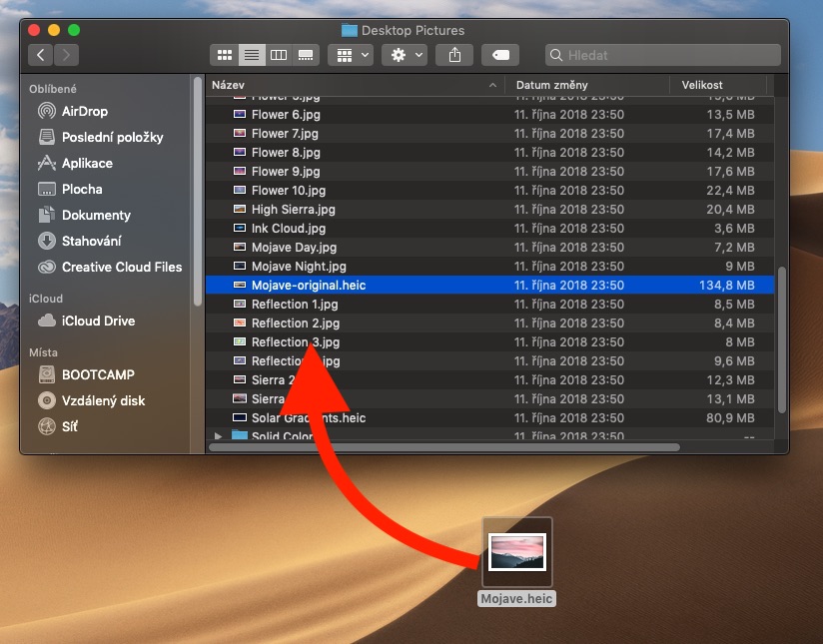Image resolution: width=823 pixels, height=644 pixels.
Task: Open Síť in the sidebar
Action: point(58,426)
